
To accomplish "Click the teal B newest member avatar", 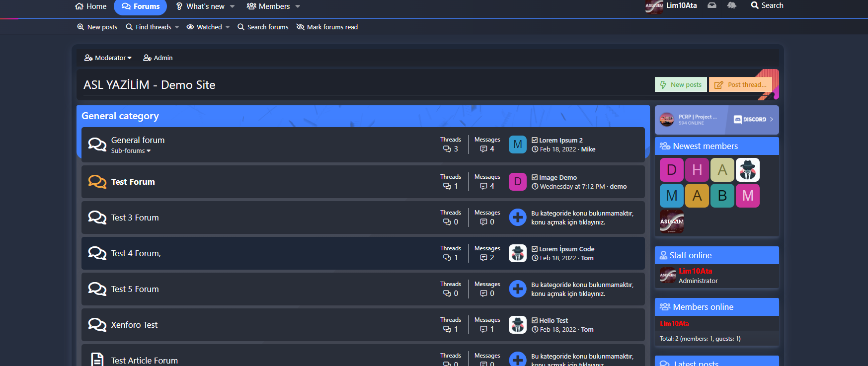I will 722,196.
